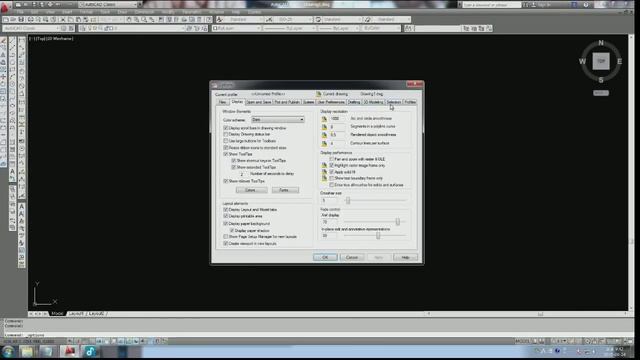Toggle Display scroll bars in drawing window
This screenshot has height=360, width=640.
(x=226, y=128)
